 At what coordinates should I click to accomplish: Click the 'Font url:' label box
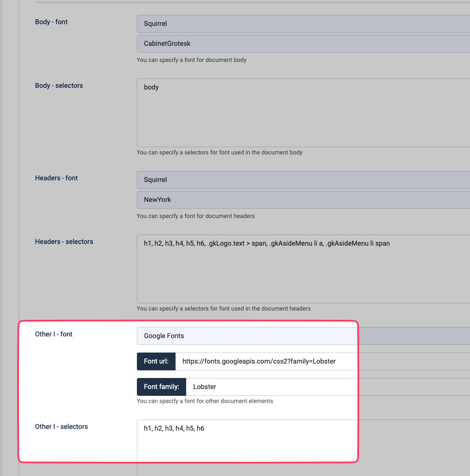pos(156,361)
